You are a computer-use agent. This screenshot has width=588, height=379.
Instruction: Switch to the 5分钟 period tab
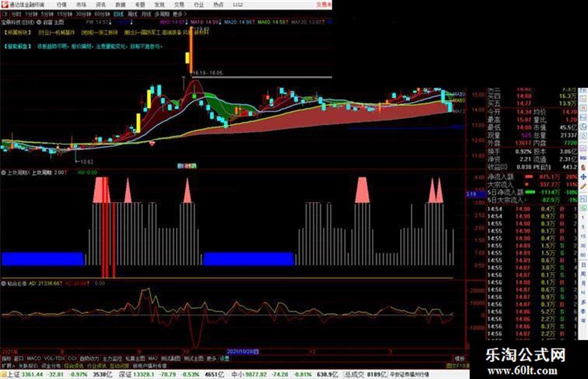tap(47, 14)
